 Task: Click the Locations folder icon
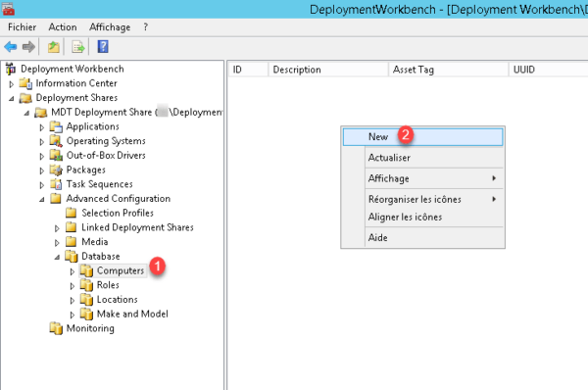point(86,299)
